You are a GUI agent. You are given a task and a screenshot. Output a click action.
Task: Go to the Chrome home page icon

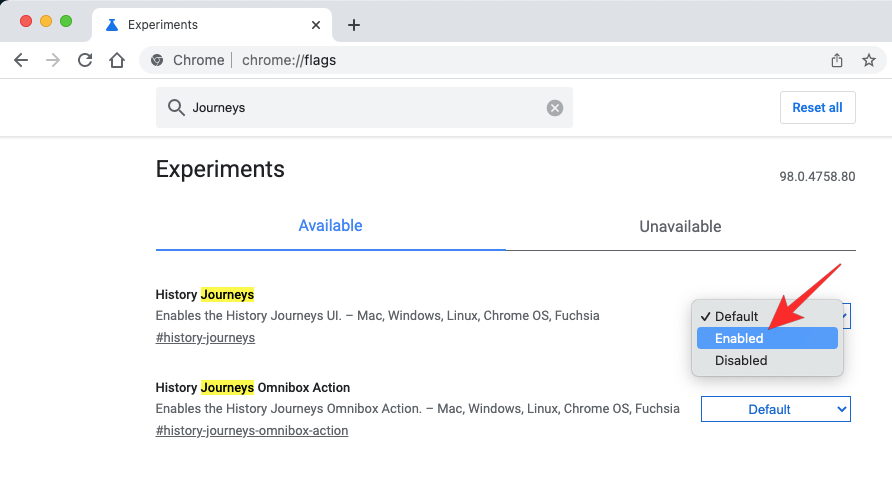pos(117,60)
